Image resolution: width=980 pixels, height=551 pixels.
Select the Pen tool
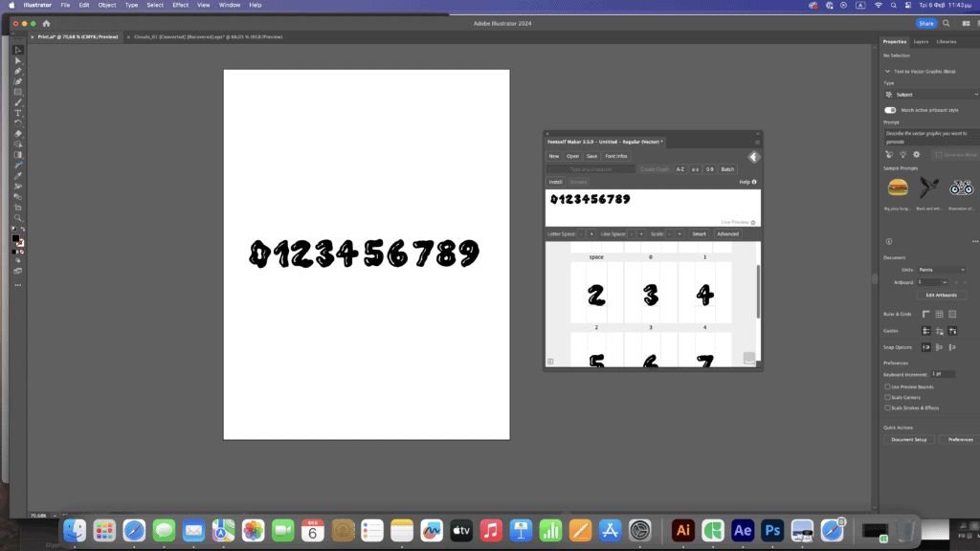[x=18, y=71]
